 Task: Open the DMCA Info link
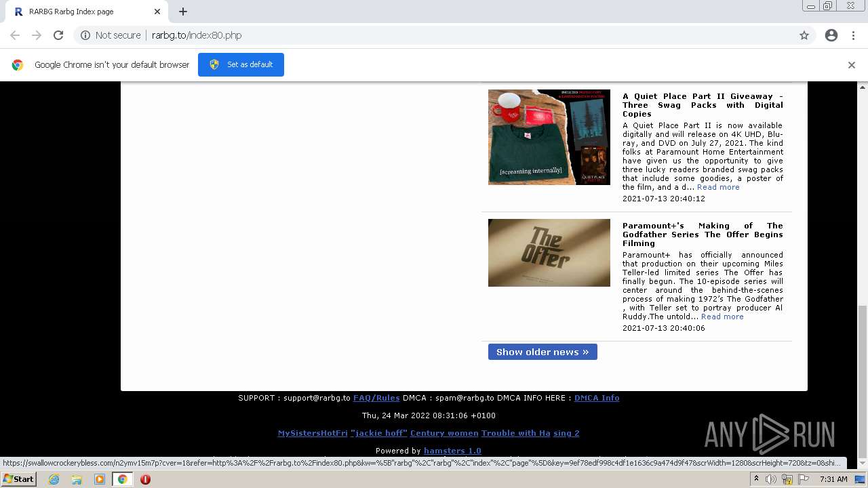coord(597,398)
